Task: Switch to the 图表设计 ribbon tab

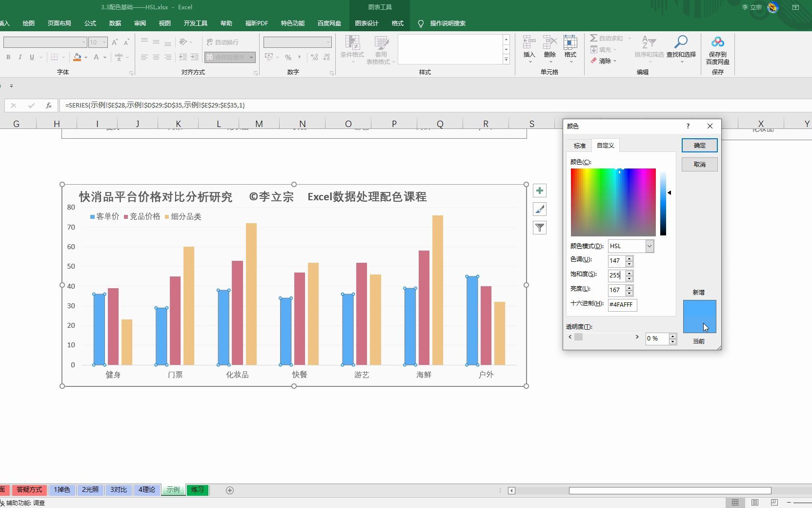Action: (366, 23)
